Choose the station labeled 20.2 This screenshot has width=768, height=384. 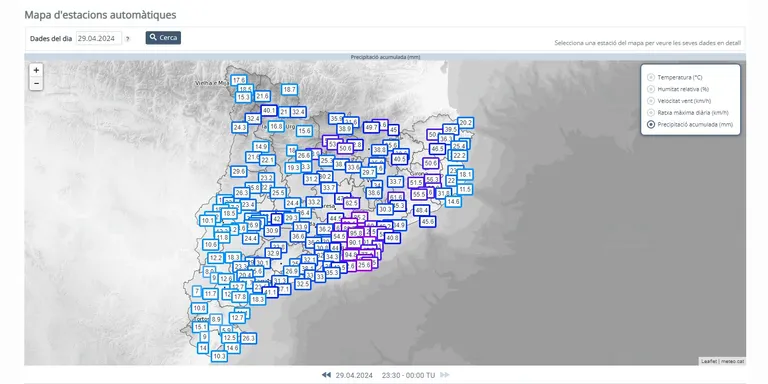tap(465, 122)
